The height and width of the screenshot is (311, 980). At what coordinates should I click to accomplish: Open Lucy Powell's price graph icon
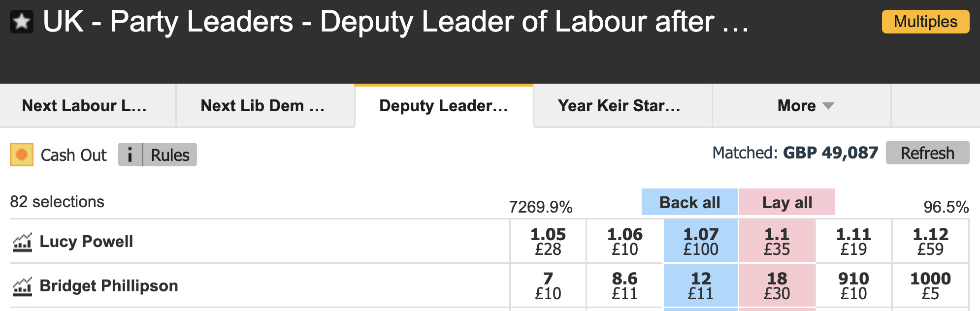click(22, 242)
